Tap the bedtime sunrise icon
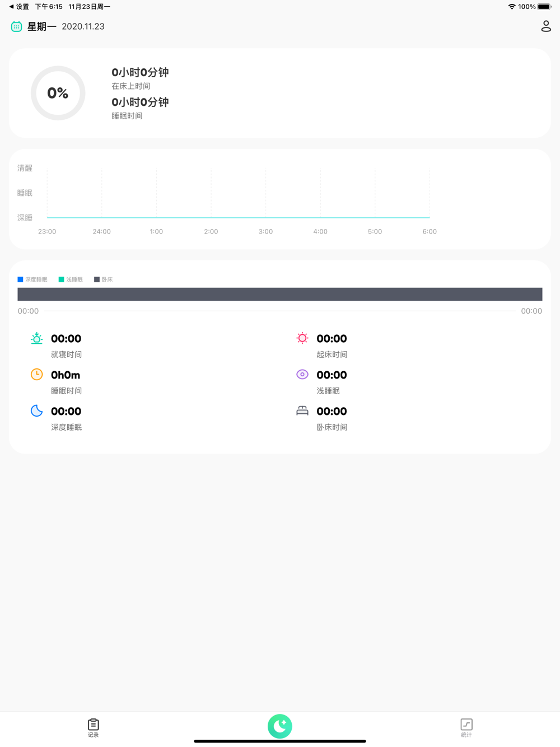 (x=36, y=338)
